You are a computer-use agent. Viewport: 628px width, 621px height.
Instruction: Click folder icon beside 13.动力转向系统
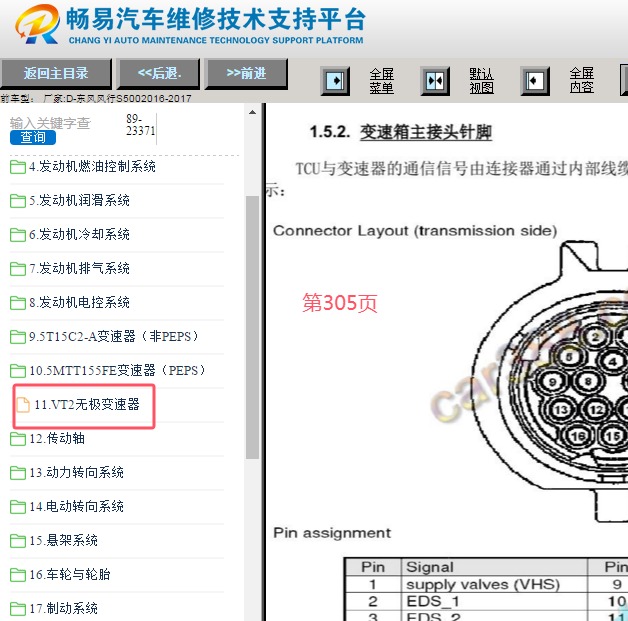click(18, 473)
